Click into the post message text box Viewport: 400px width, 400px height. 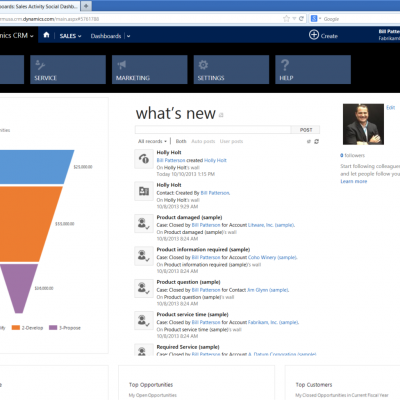(x=213, y=130)
